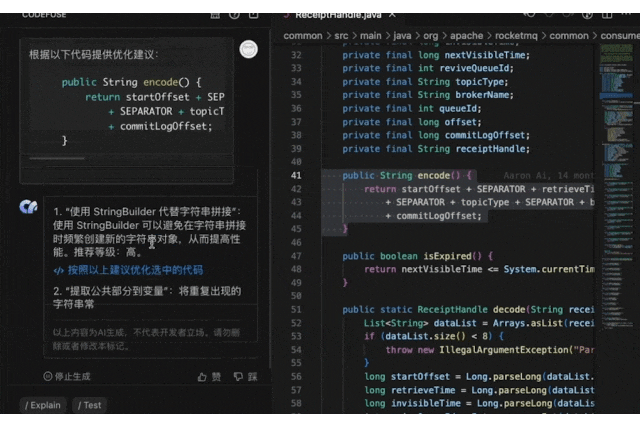Click the thumbs-down 踩 icon
The height and width of the screenshot is (427, 640).
click(238, 377)
